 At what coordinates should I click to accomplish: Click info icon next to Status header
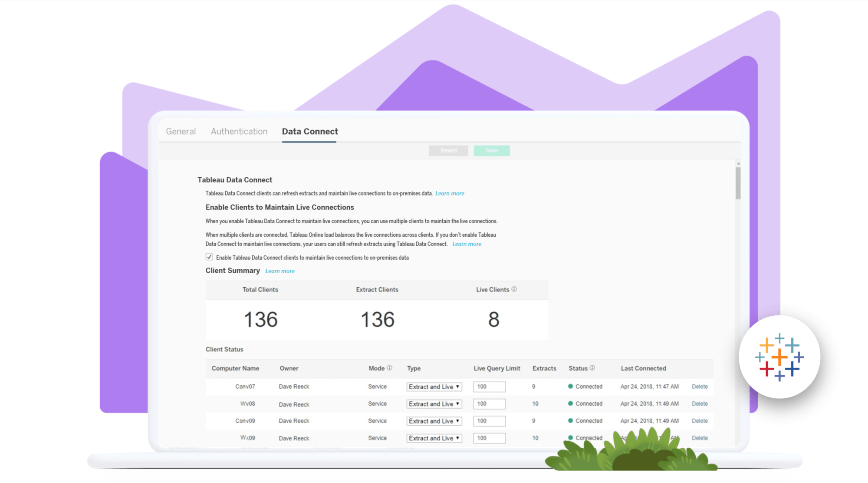pos(592,368)
